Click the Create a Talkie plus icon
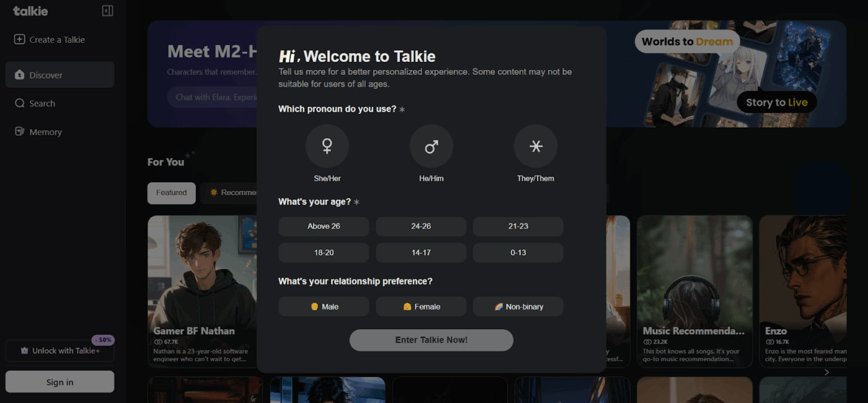Screen dimensions: 868x403 (19, 39)
